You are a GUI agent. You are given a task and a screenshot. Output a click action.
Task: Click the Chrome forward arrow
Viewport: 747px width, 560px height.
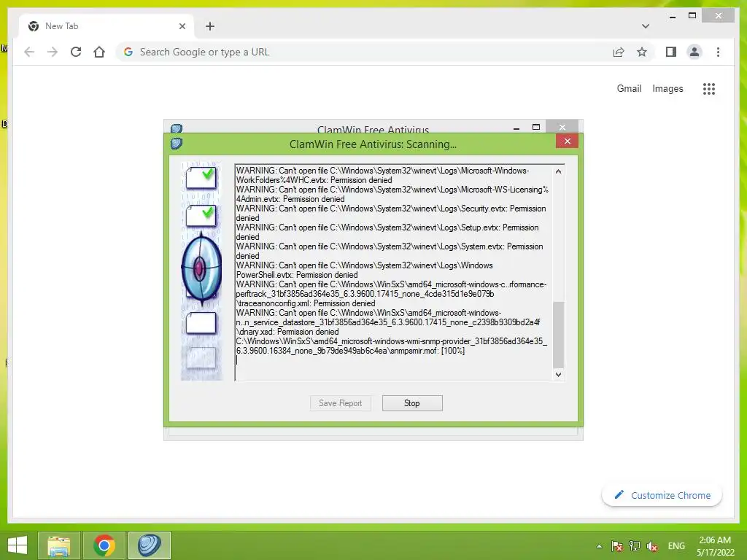click(x=53, y=52)
